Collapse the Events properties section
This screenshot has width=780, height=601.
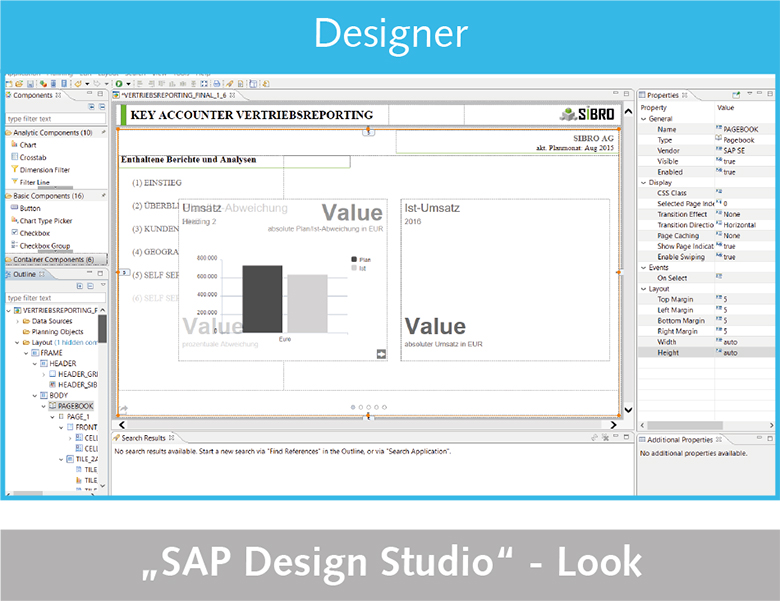tap(644, 268)
